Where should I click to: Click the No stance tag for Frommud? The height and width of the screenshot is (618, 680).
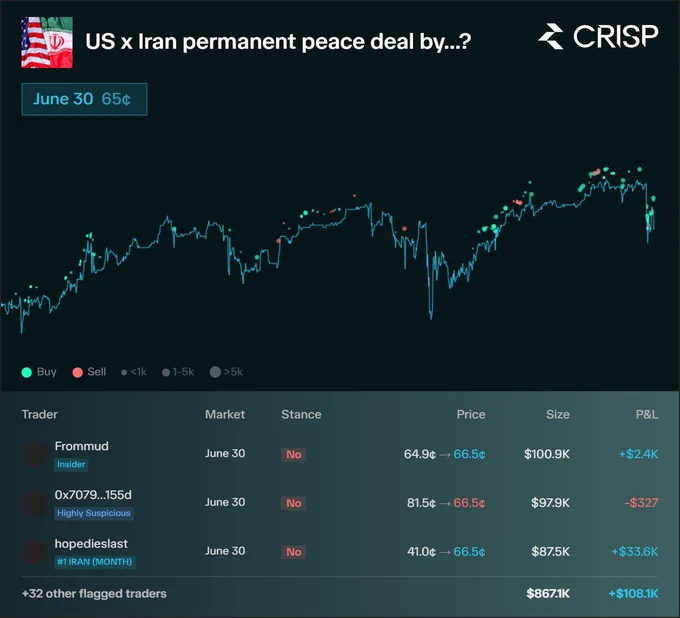(x=294, y=455)
